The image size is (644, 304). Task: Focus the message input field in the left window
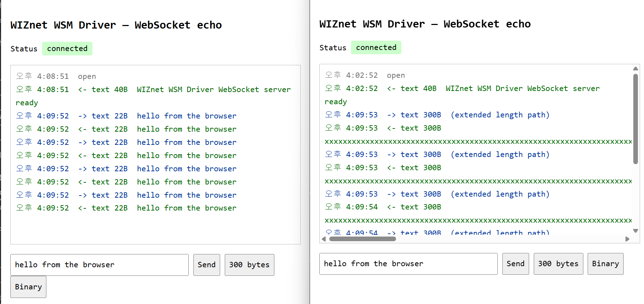click(x=100, y=265)
